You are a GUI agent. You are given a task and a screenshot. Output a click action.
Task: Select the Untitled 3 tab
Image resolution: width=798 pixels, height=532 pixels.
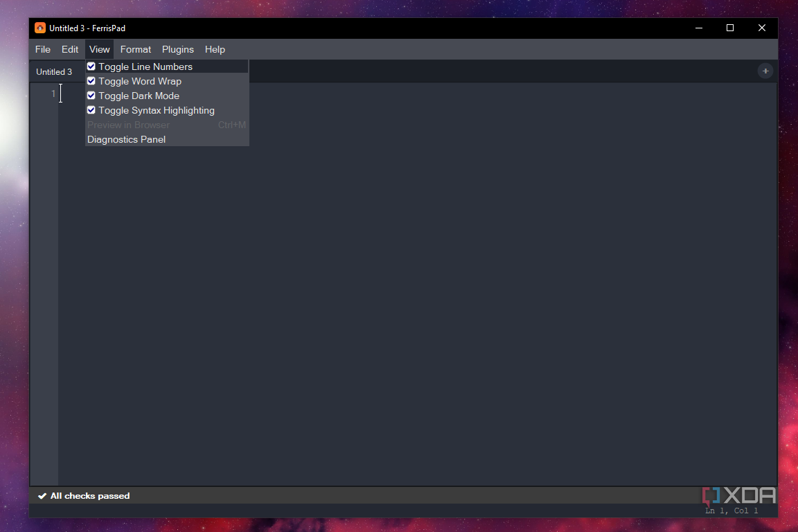(54, 72)
